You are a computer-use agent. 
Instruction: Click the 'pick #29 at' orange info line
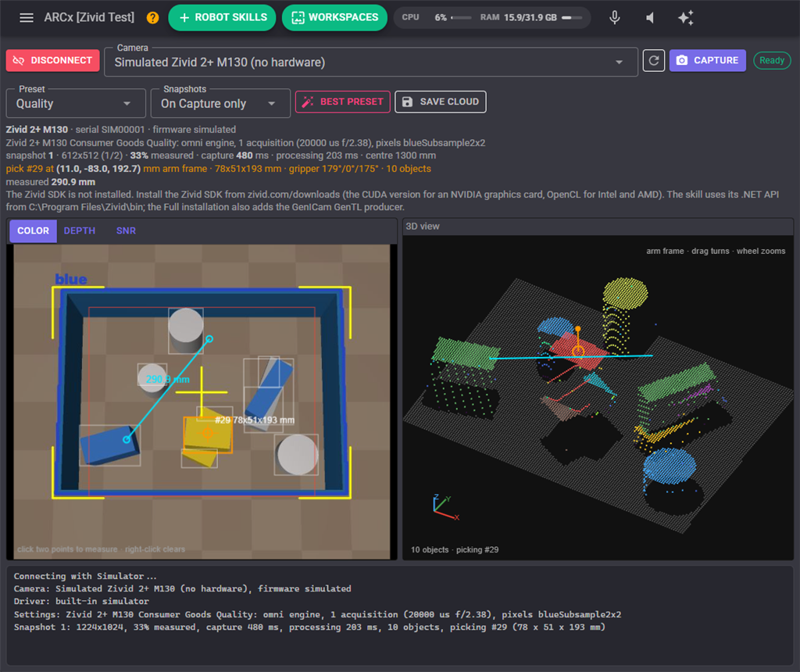219,168
